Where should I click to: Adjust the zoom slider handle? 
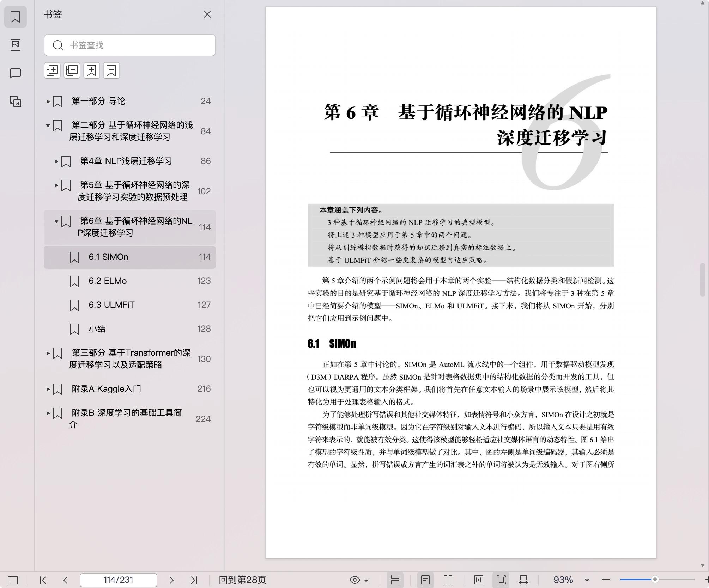655,580
